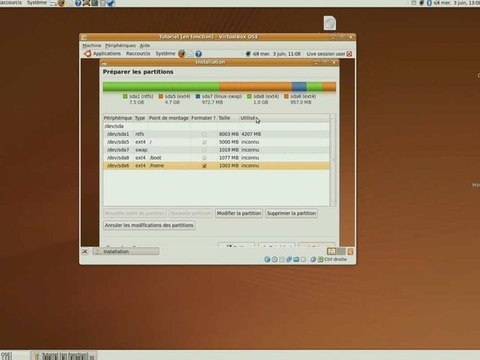The image size is (480, 360).
Task: Open the document icon on host desktop
Action: tap(330, 23)
